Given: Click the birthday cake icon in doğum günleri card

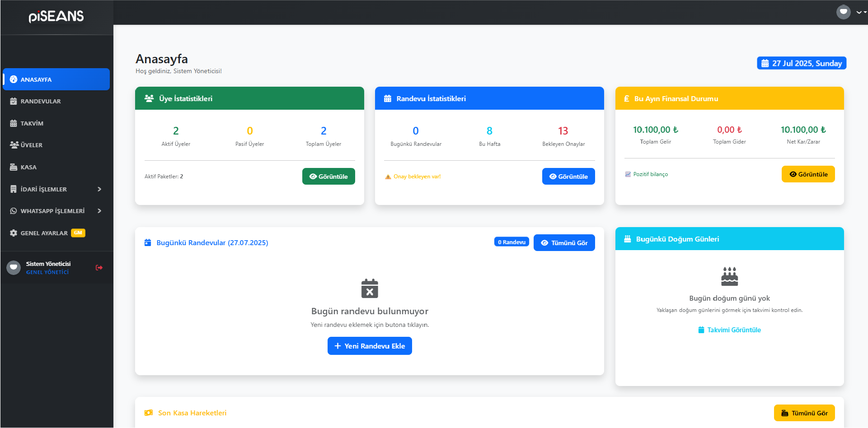Looking at the screenshot, I should click(x=729, y=276).
